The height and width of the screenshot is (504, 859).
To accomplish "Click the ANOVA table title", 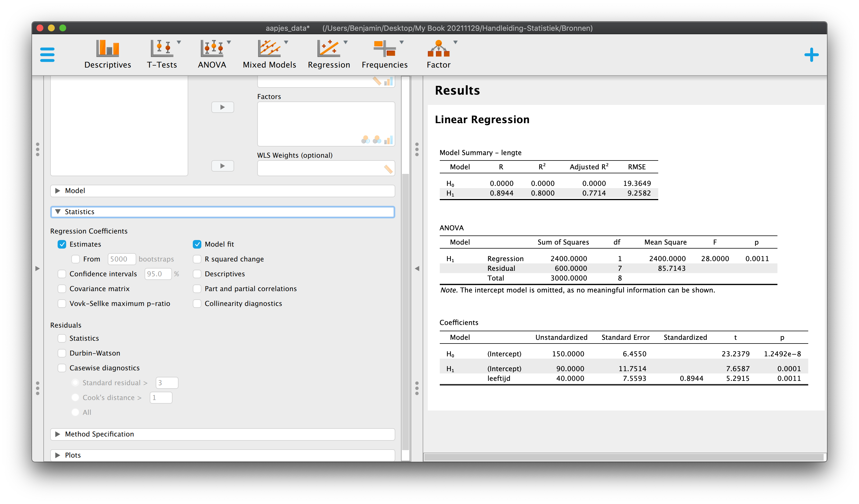I will click(451, 228).
